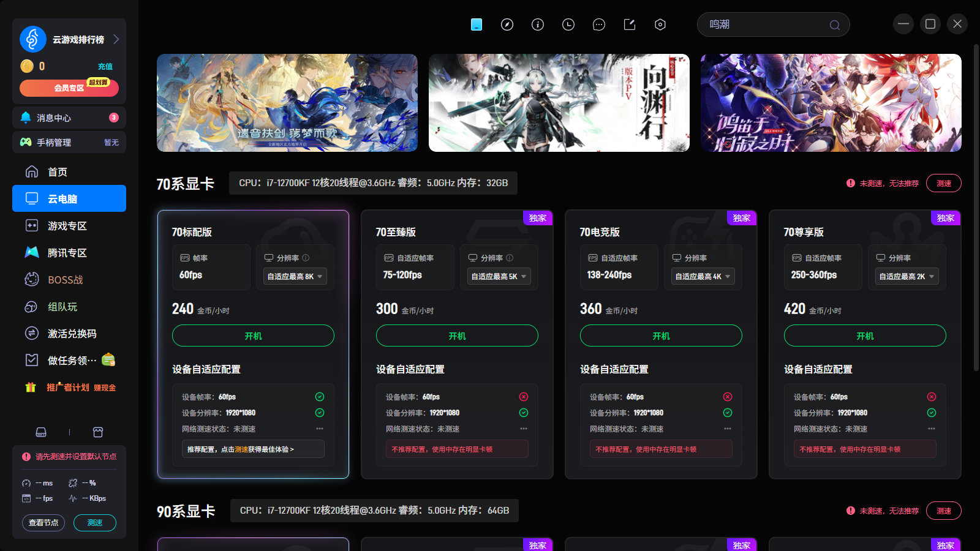Viewport: 980px width, 551px height.
Task: Open 激活兑换码 in sidebar
Action: (x=69, y=334)
